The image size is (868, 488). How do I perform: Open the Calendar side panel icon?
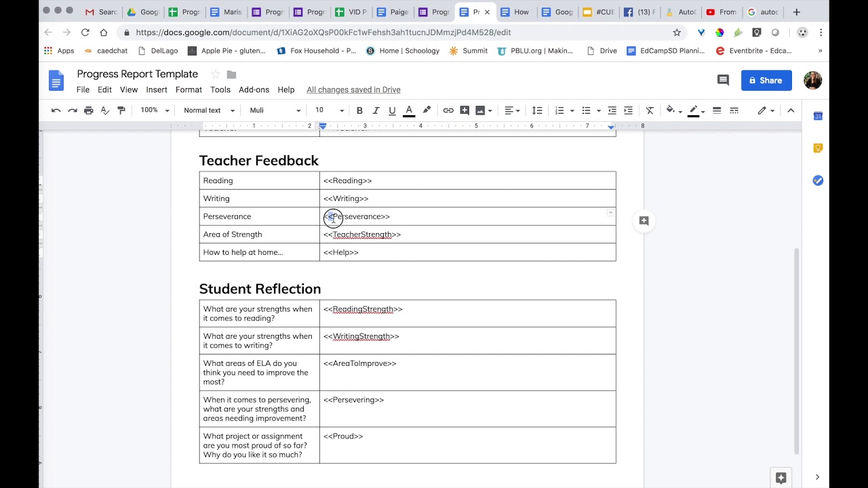[818, 116]
